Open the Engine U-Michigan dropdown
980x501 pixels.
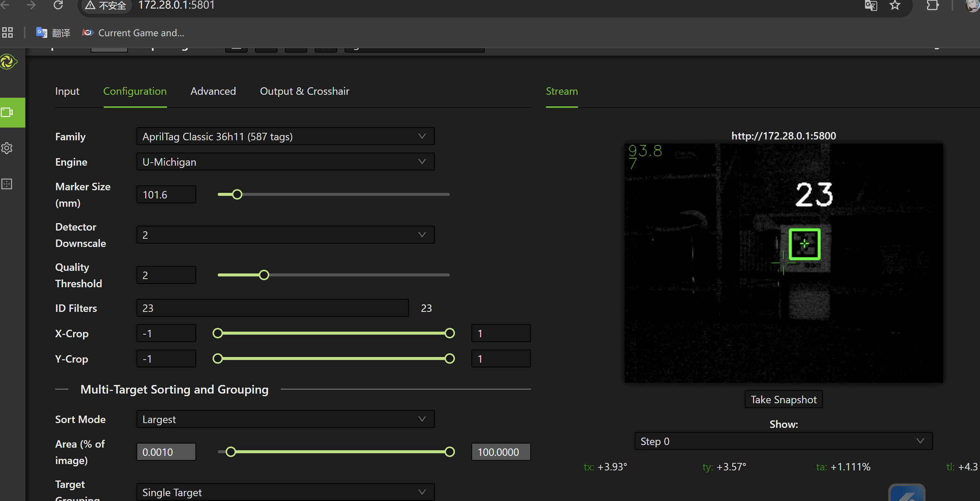[285, 162]
